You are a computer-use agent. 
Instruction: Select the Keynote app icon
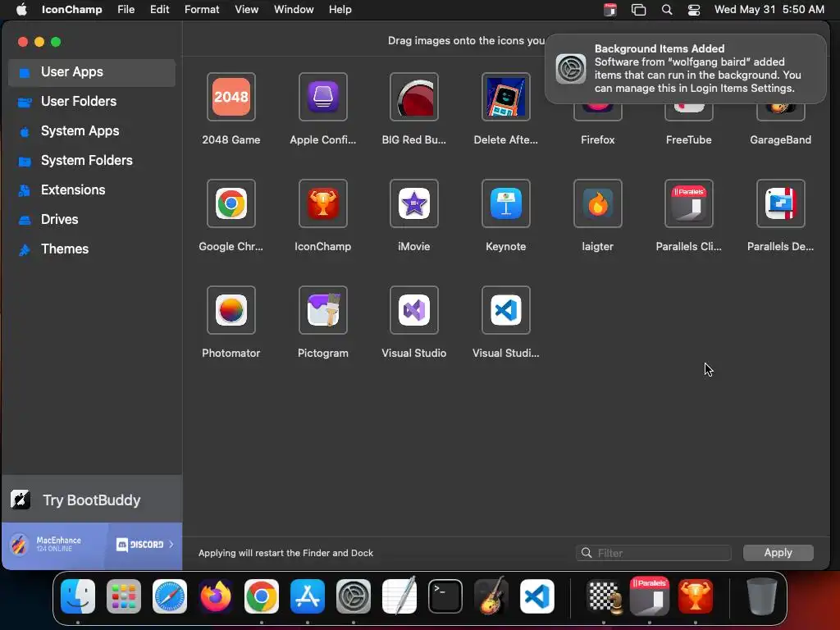tap(505, 203)
